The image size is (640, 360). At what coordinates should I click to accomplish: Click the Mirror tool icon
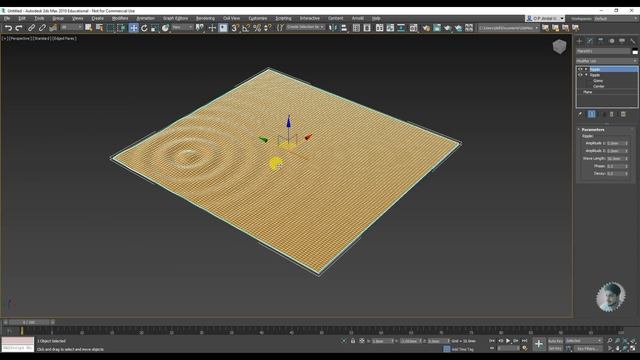click(x=333, y=28)
